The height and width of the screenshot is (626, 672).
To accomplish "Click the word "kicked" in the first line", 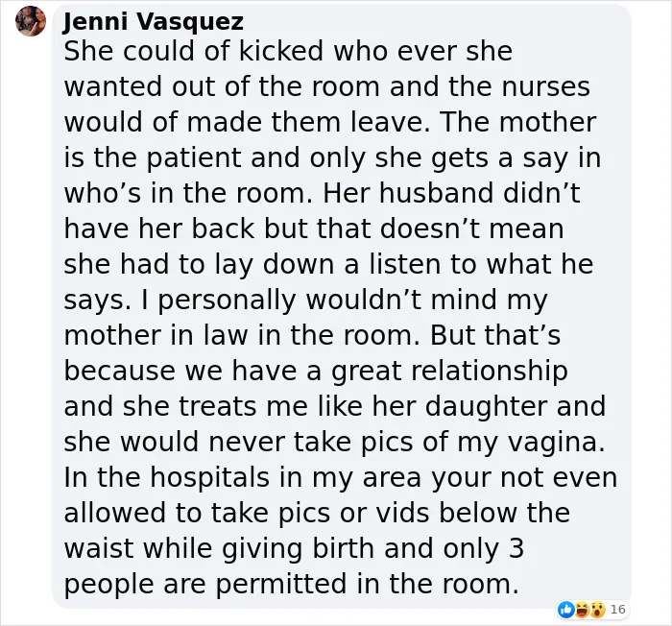I will [280, 51].
